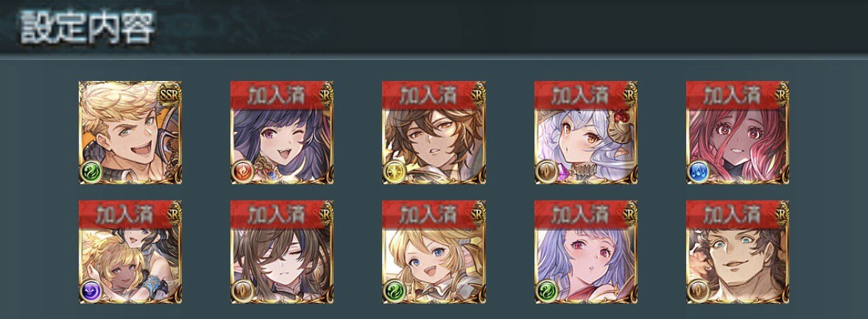
Task: Click the earth element icon on the closed-eyes character
Action: [x=242, y=292]
